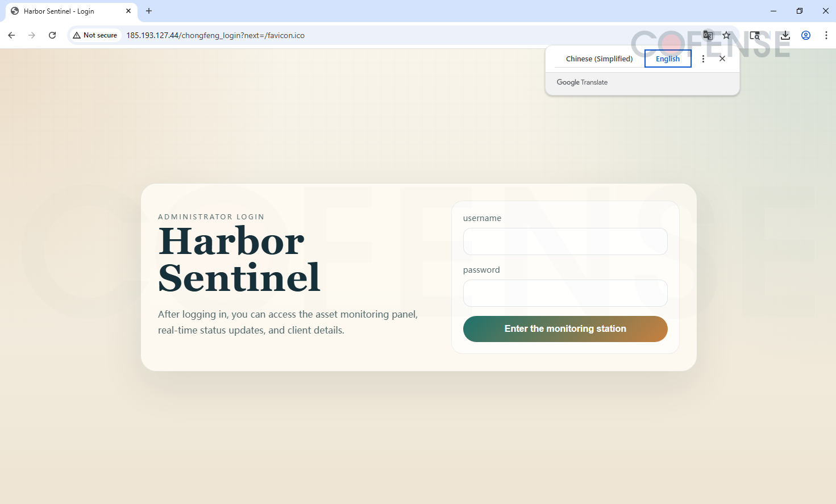Image resolution: width=836 pixels, height=504 pixels.
Task: Click Enter the monitoring station button
Action: 565,329
